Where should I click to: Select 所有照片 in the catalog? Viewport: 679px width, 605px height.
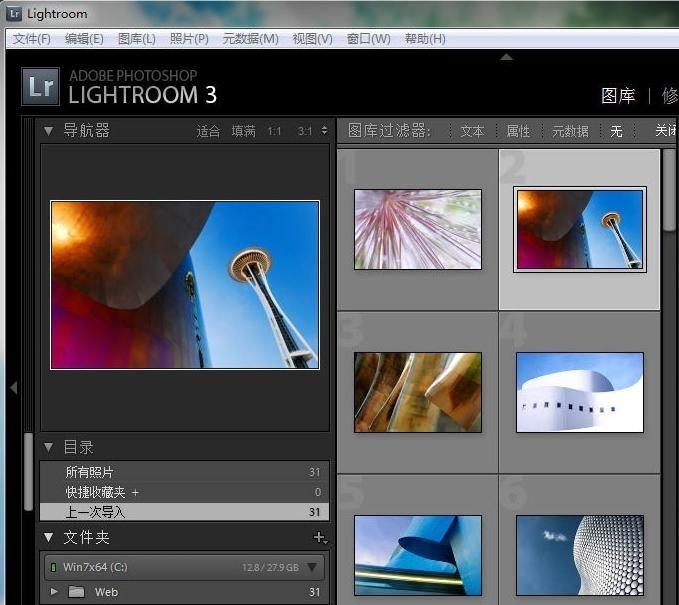90,472
